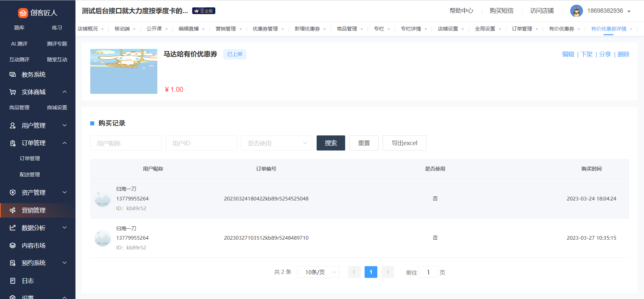This screenshot has width=644, height=299.
Task: Click the 创客匠人 logo icon
Action: [x=23, y=13]
